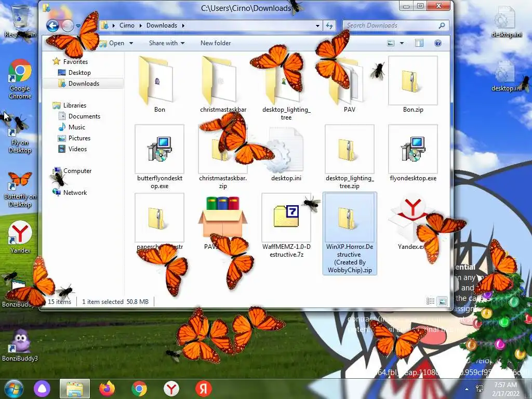Image resolution: width=532 pixels, height=399 pixels.
Task: Expand the breadcrumb arrow after Cirno
Action: (141, 25)
